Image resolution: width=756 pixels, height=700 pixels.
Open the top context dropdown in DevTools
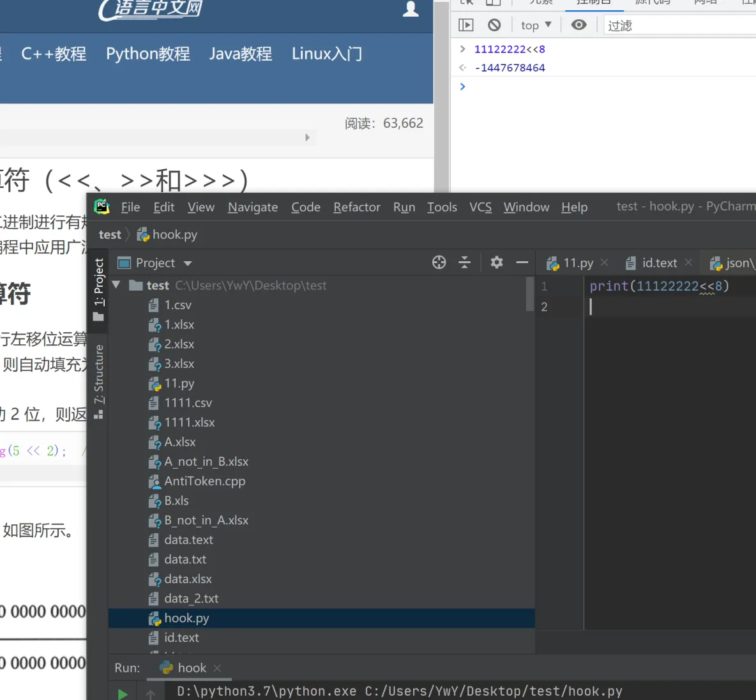(536, 25)
